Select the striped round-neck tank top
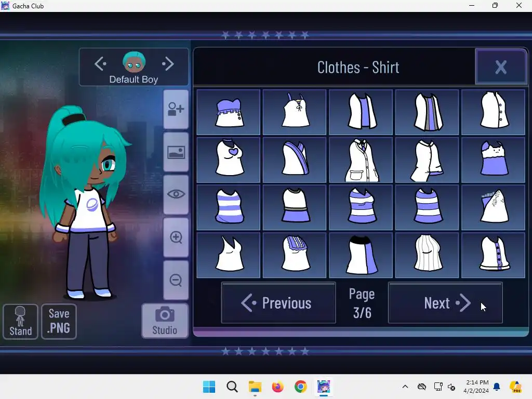The width and height of the screenshot is (532, 399). tap(427, 207)
